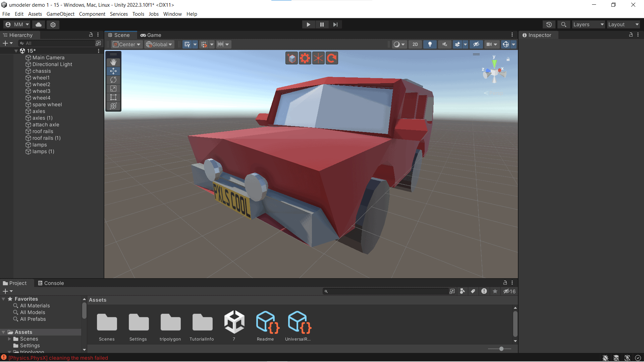
Task: Pause the editor playback
Action: click(322, 24)
